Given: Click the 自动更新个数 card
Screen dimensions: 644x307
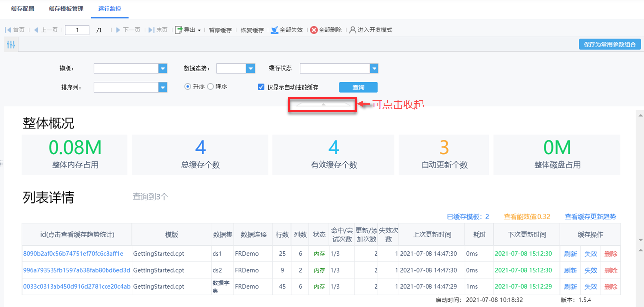Looking at the screenshot, I should [x=444, y=155].
